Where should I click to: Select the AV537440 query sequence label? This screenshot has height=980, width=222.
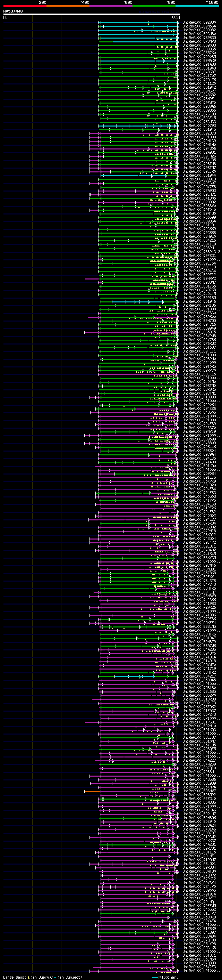click(x=13, y=11)
